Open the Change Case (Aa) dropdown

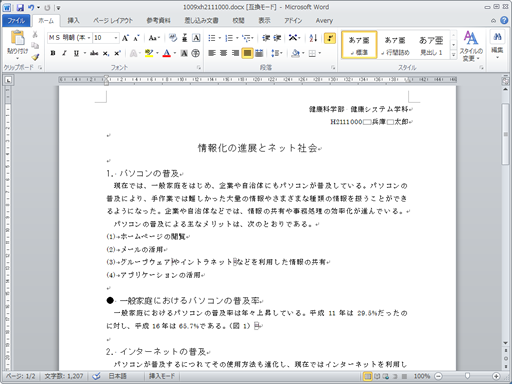coord(154,38)
